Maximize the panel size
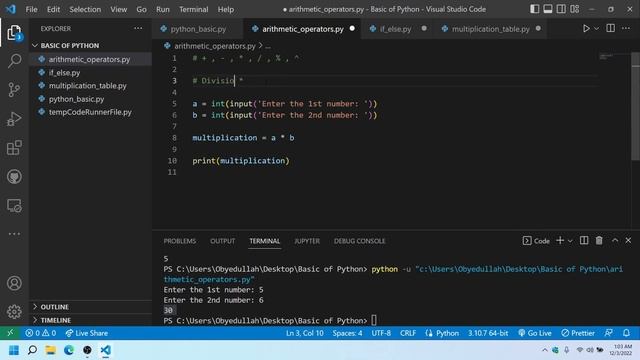640x360 pixels. click(x=615, y=240)
